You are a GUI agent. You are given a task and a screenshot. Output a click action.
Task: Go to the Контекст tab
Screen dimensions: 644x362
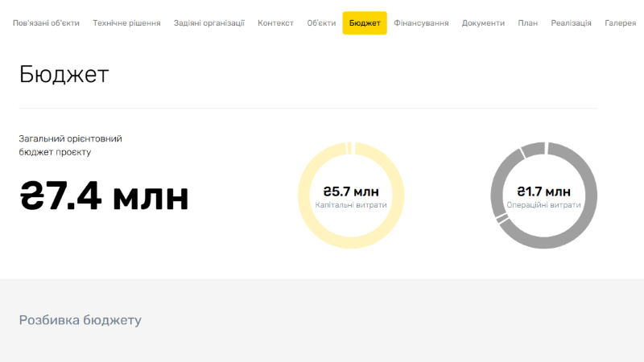click(x=275, y=23)
